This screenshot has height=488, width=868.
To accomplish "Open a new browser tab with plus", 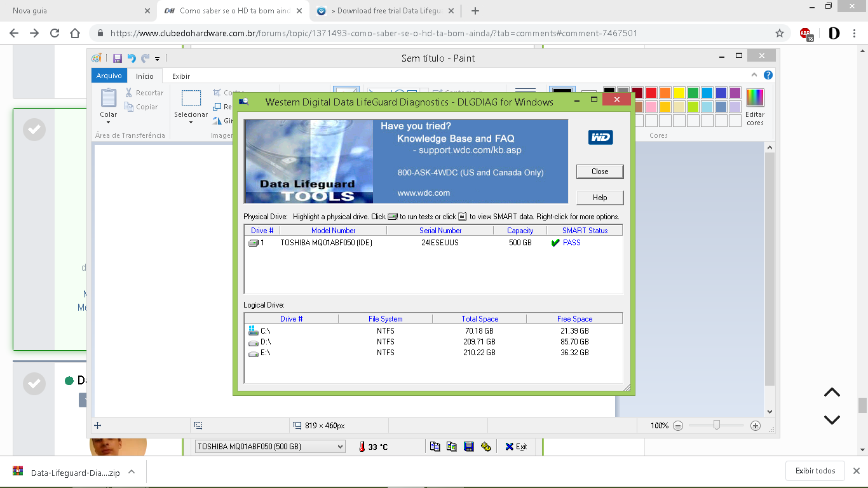I will (475, 11).
